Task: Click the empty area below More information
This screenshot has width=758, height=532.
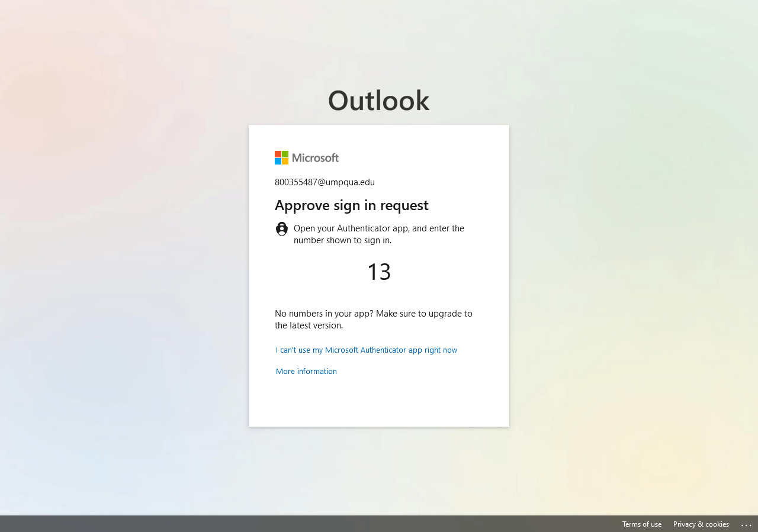Action: [x=379, y=402]
